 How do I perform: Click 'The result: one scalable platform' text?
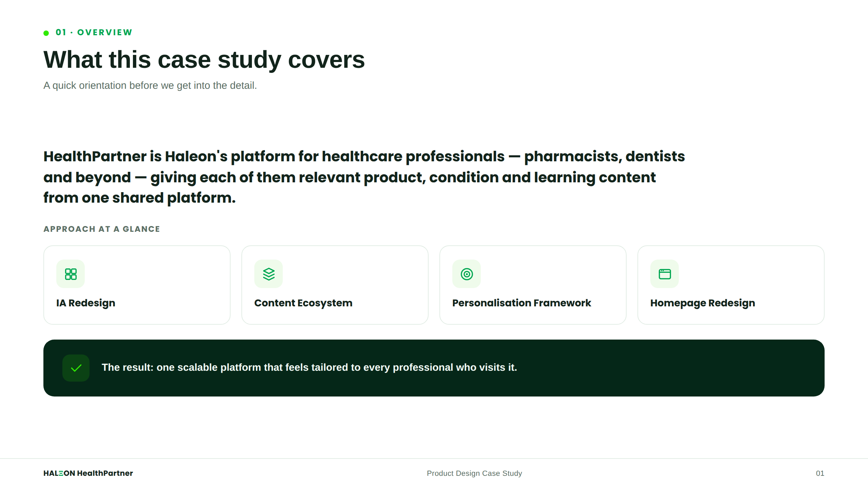click(x=309, y=367)
